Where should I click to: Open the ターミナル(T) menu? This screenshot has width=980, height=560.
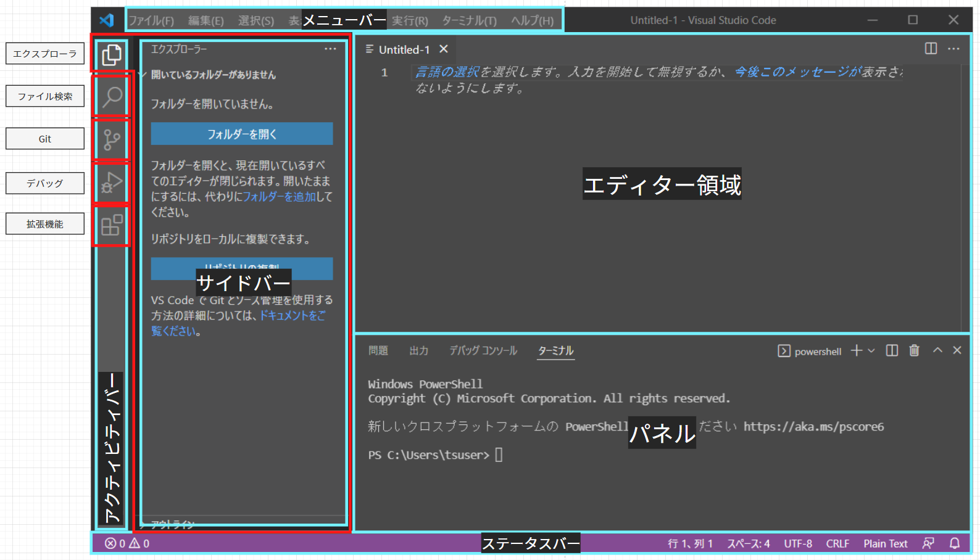[x=469, y=20]
